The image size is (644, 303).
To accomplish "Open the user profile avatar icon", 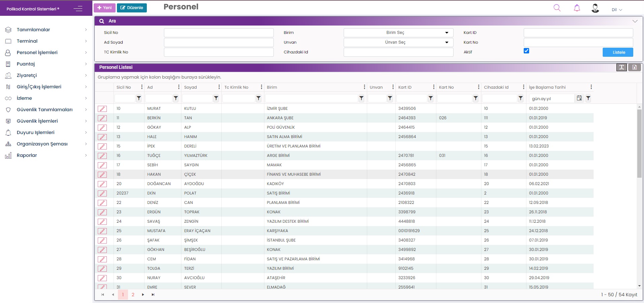I will [x=595, y=8].
